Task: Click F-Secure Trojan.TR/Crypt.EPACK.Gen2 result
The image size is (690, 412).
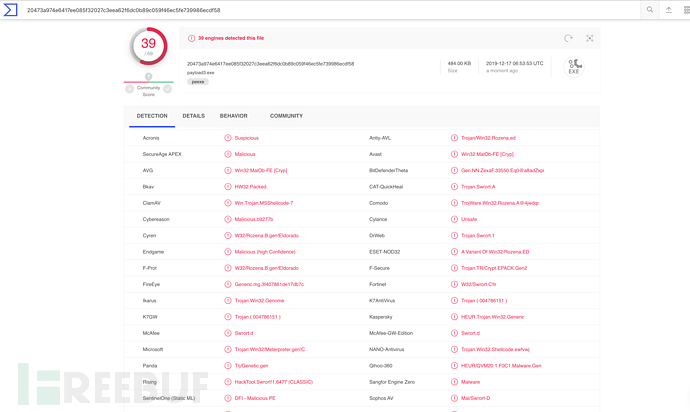Action: (494, 268)
